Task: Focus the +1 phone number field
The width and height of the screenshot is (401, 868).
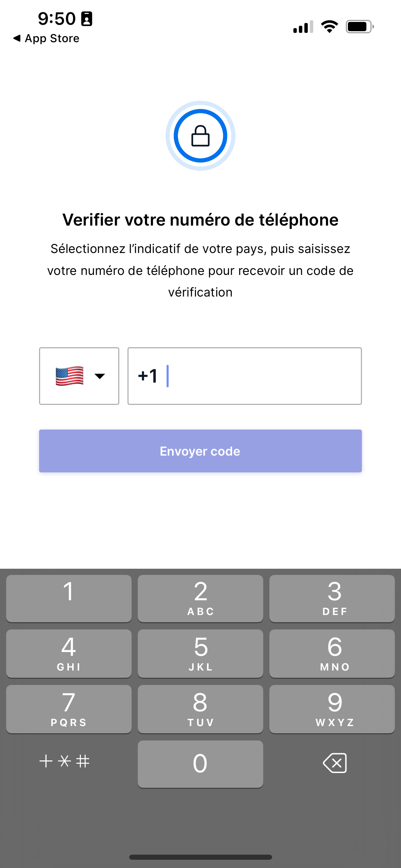Action: click(245, 376)
